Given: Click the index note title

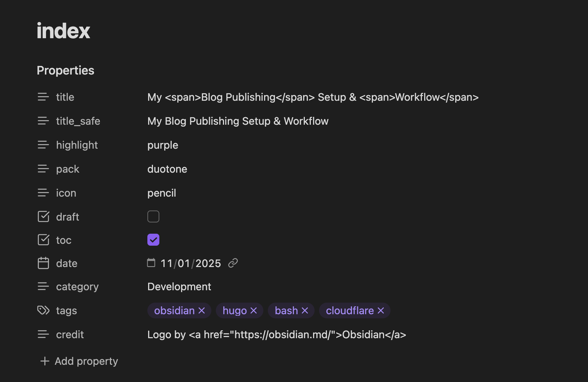Looking at the screenshot, I should coord(64,31).
